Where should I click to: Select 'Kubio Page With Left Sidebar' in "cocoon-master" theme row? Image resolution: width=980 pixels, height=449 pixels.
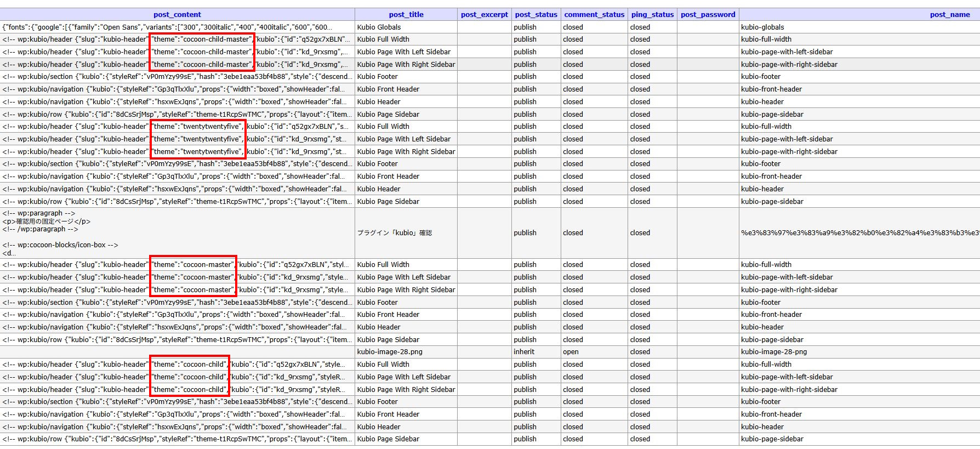pos(406,277)
